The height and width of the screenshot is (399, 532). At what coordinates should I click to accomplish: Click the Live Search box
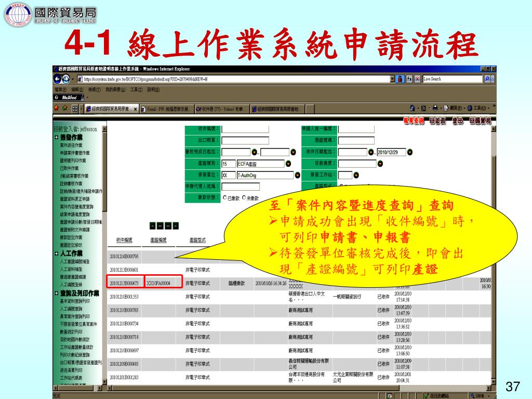(x=453, y=79)
